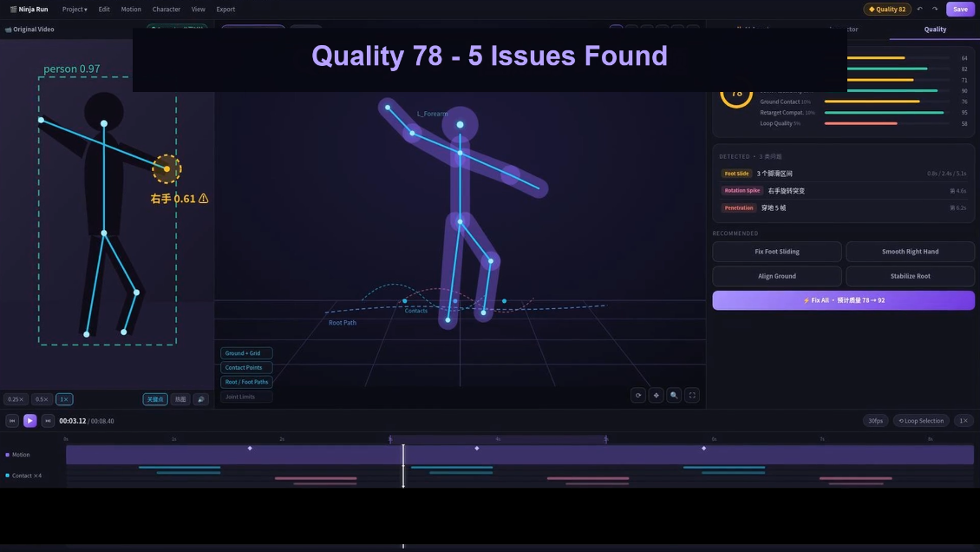
Task: Play the motion clip
Action: pos(29,421)
